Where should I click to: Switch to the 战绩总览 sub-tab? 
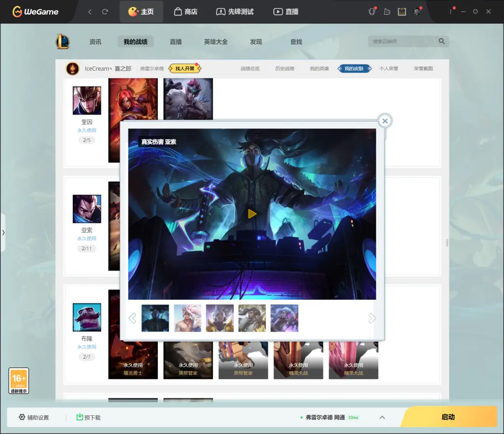pos(250,69)
